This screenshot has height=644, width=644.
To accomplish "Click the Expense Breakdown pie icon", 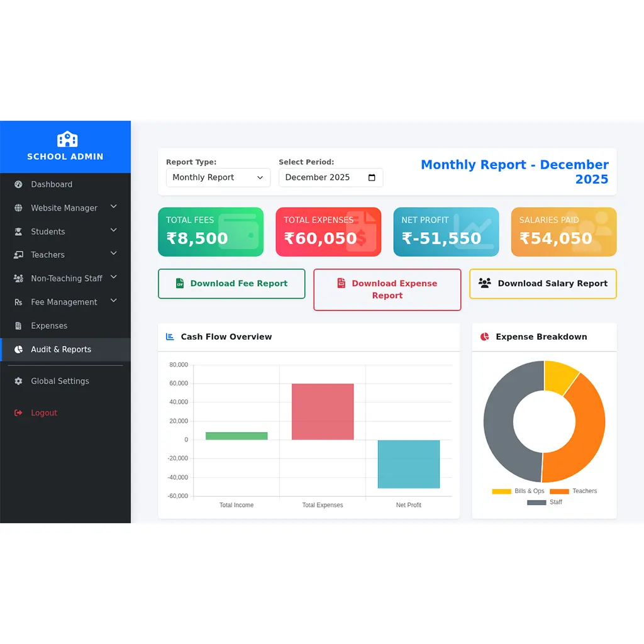I will coord(484,337).
